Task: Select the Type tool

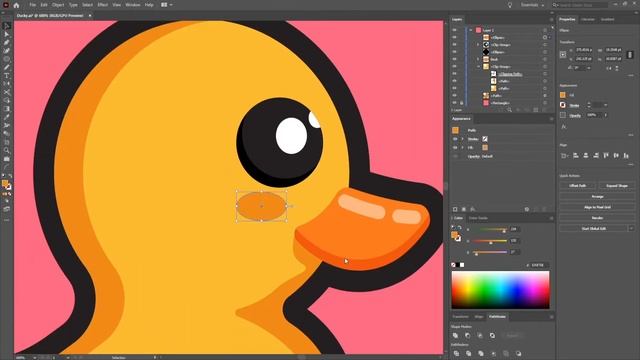Action: (x=7, y=76)
